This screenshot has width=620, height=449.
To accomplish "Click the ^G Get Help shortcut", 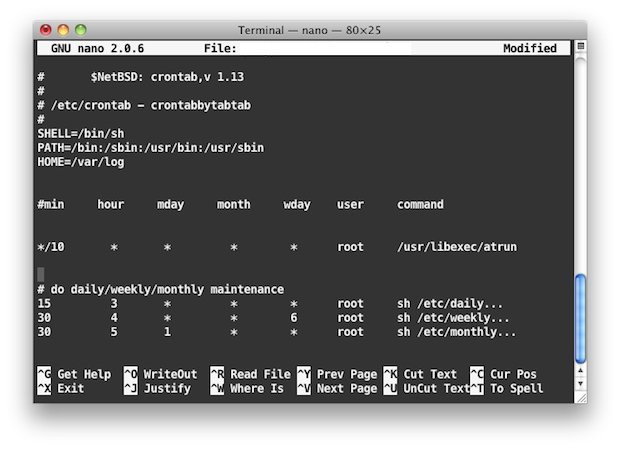I will (74, 374).
